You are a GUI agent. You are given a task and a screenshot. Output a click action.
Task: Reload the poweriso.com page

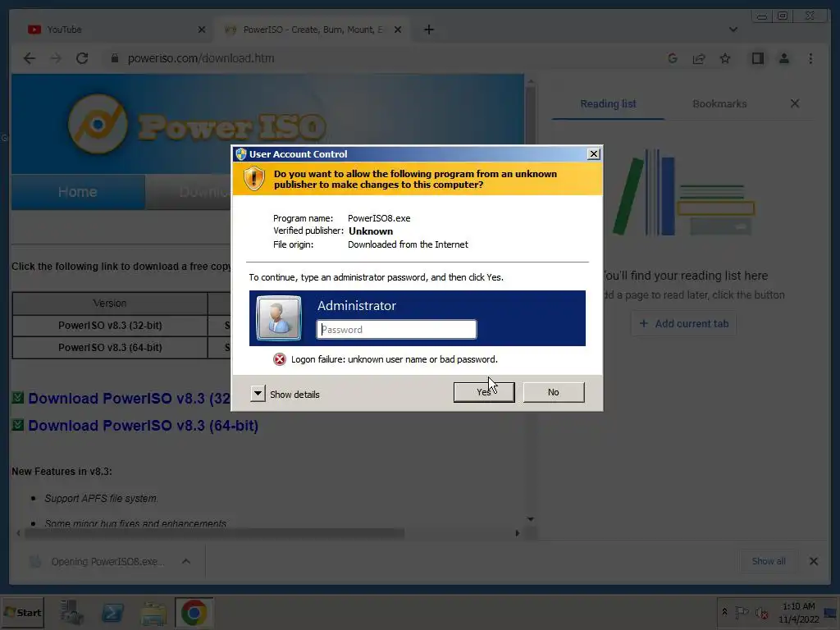coord(82,58)
